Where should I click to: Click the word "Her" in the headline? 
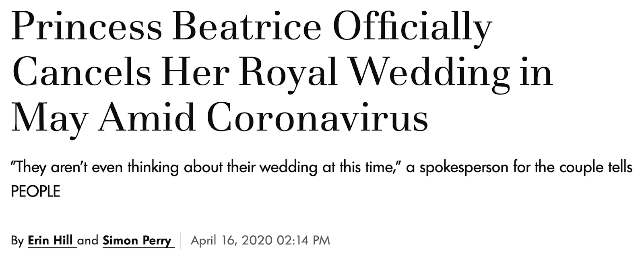click(x=195, y=73)
